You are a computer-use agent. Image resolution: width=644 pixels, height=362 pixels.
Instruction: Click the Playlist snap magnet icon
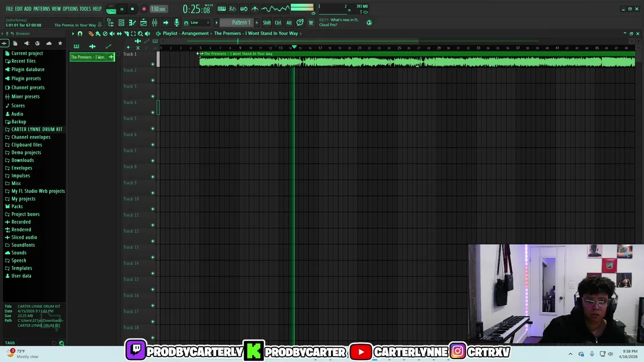[x=80, y=34]
